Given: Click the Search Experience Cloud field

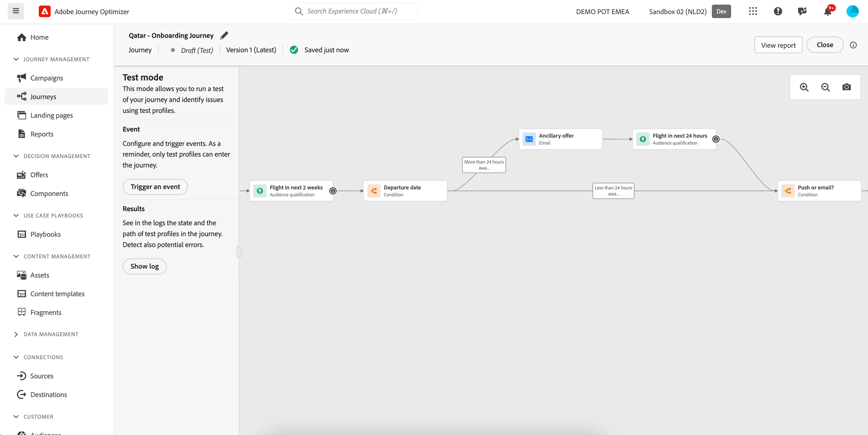Looking at the screenshot, I should click(x=353, y=11).
